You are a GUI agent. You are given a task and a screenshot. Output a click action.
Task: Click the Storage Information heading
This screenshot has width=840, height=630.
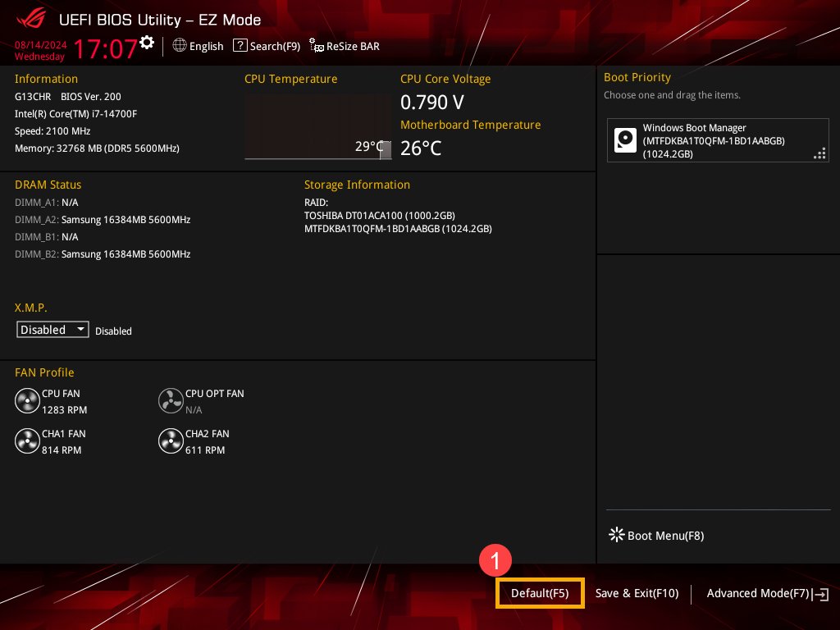(357, 185)
